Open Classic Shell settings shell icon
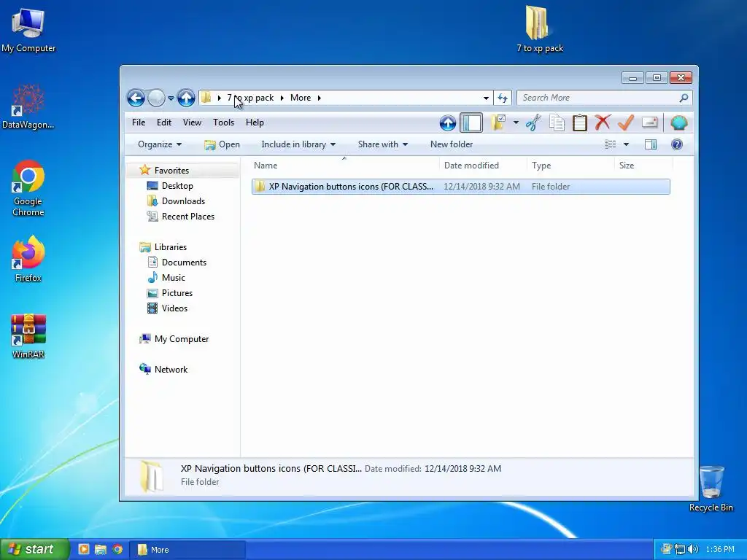Screen dimensions: 747x560 pos(679,122)
